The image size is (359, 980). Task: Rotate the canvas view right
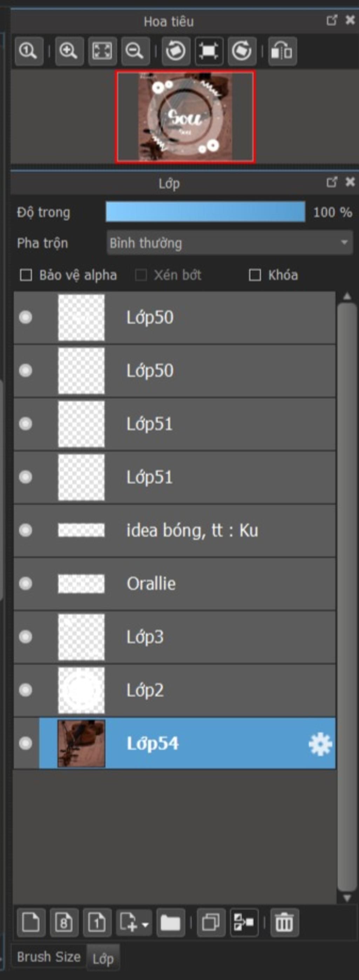(242, 51)
